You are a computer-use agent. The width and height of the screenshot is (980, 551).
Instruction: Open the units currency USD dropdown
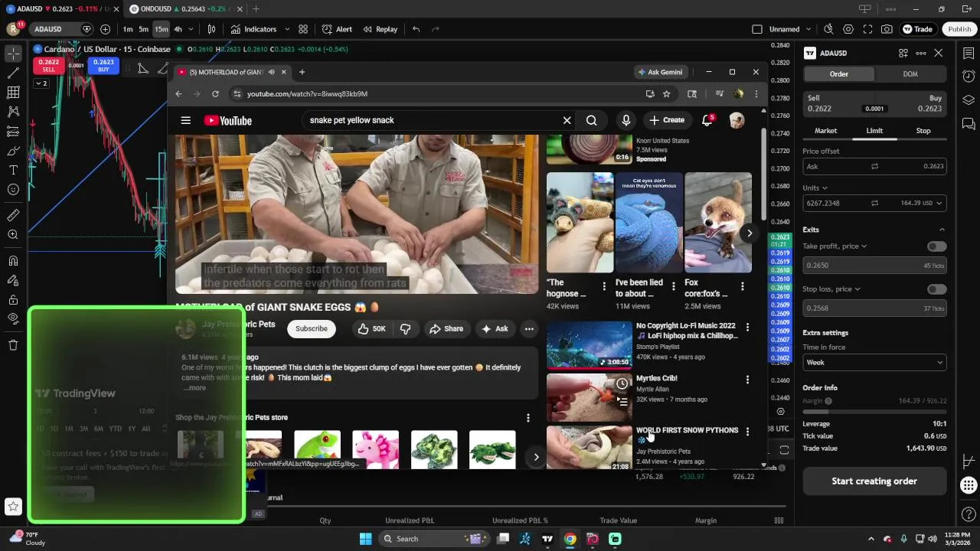931,203
